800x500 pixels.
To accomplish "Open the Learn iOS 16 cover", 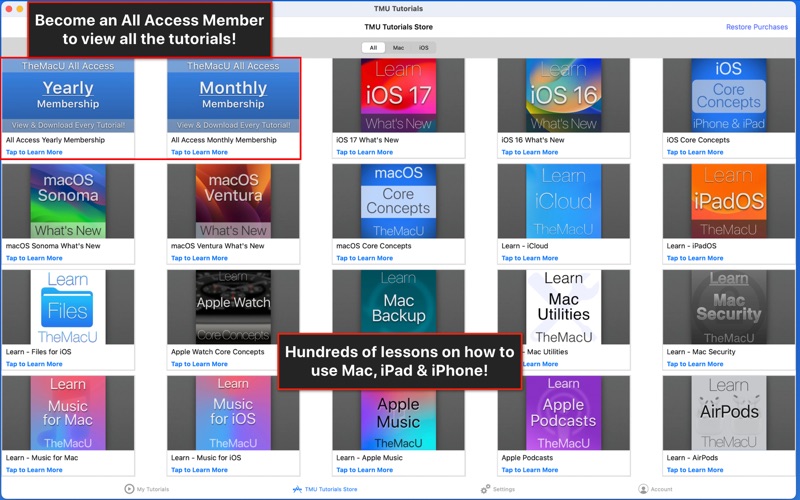I will (564, 95).
